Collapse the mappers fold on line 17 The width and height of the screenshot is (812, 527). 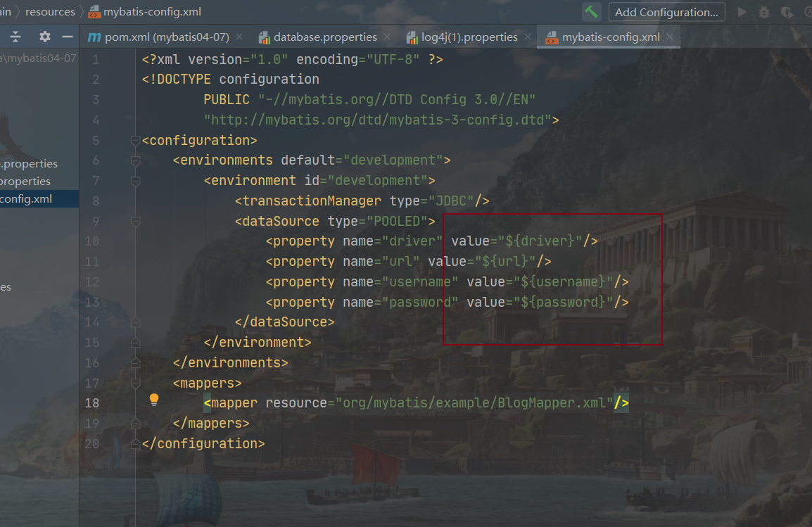coord(135,383)
